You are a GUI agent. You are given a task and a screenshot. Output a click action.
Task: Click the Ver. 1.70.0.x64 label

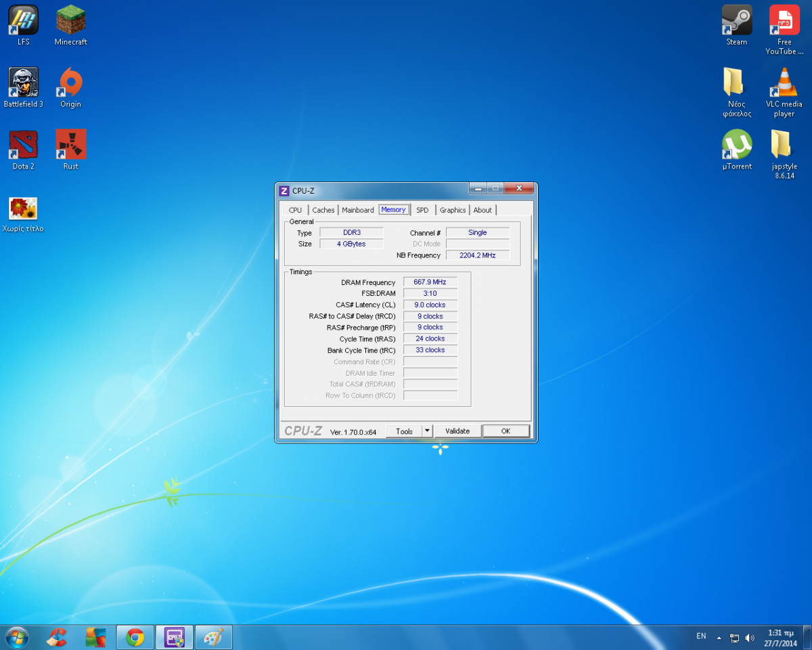pos(353,432)
